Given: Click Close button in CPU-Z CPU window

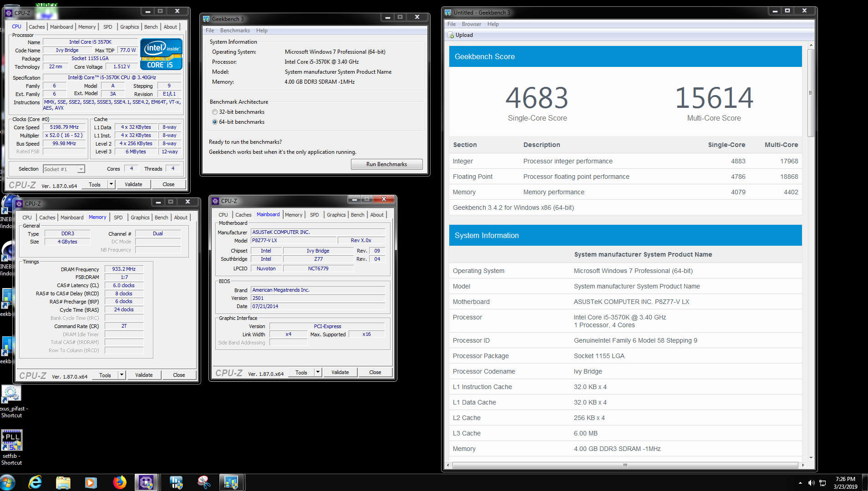Looking at the screenshot, I should 168,184.
